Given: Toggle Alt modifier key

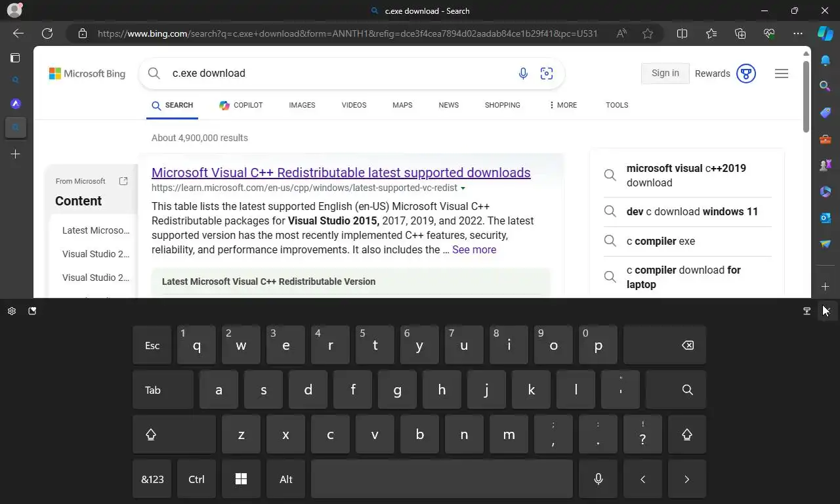Looking at the screenshot, I should tap(285, 479).
